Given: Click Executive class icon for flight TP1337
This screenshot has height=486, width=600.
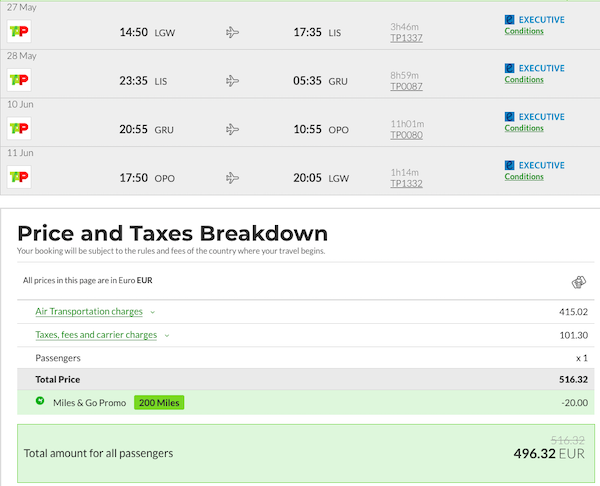Looking at the screenshot, I should coord(509,20).
